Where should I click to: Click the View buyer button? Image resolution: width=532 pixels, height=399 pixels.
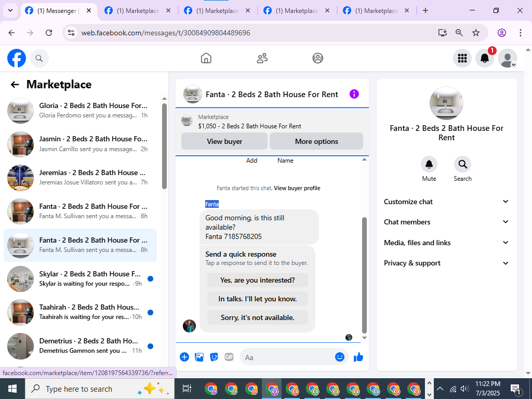click(224, 141)
